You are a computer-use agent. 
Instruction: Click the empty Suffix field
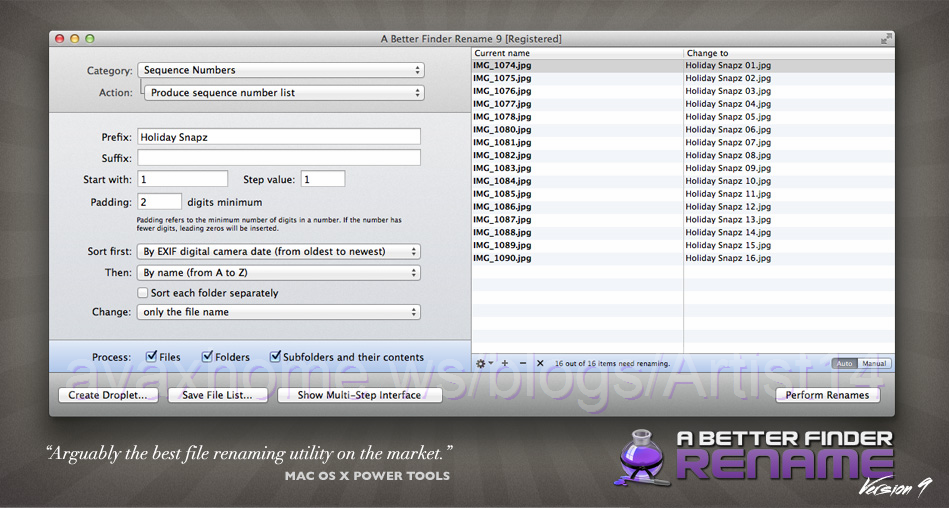279,158
